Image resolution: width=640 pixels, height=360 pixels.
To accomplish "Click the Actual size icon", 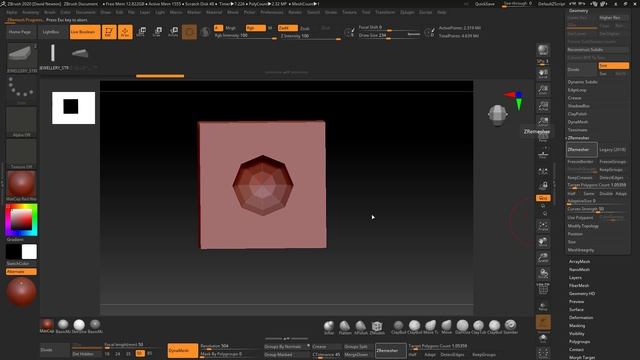I will coord(543,105).
